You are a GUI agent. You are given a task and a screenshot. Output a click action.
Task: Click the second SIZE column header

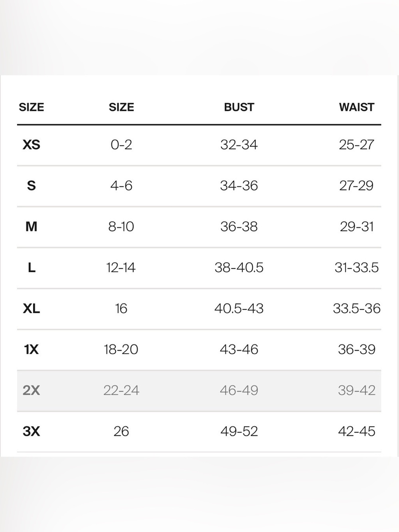[121, 107]
